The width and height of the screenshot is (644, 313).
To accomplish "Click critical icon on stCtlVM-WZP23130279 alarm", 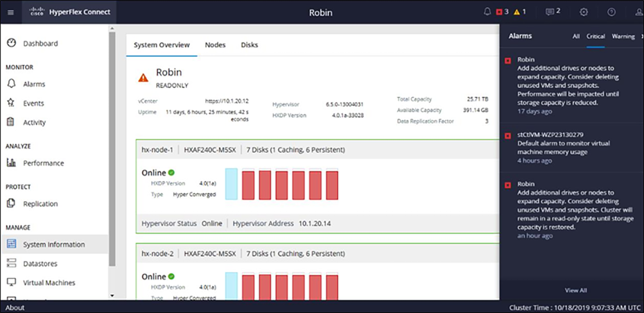I will pyautogui.click(x=507, y=135).
